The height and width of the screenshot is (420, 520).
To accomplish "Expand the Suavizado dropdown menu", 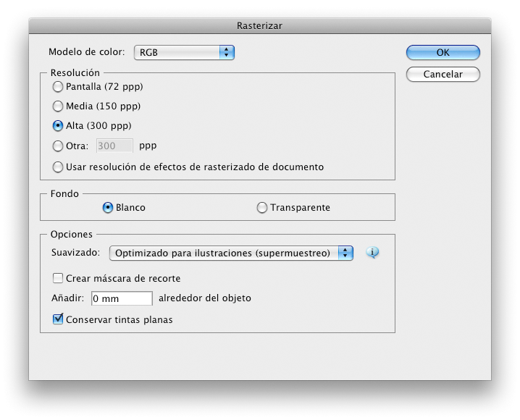I will click(x=230, y=253).
